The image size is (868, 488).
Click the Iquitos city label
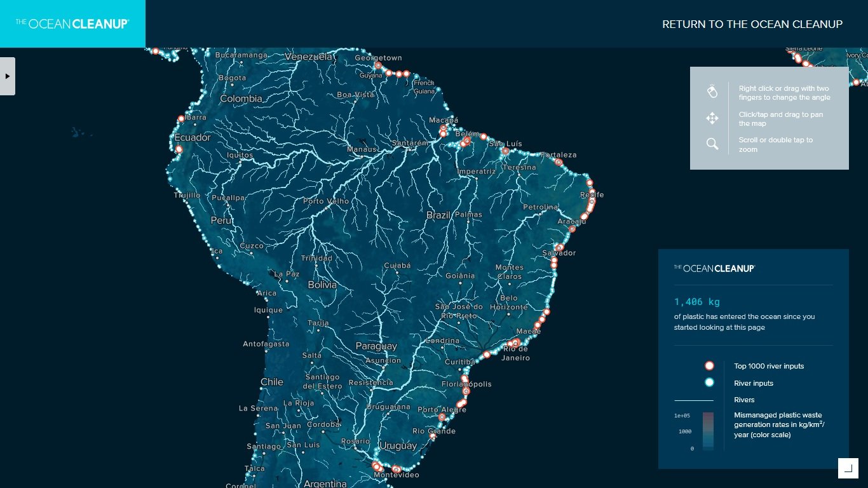[240, 155]
